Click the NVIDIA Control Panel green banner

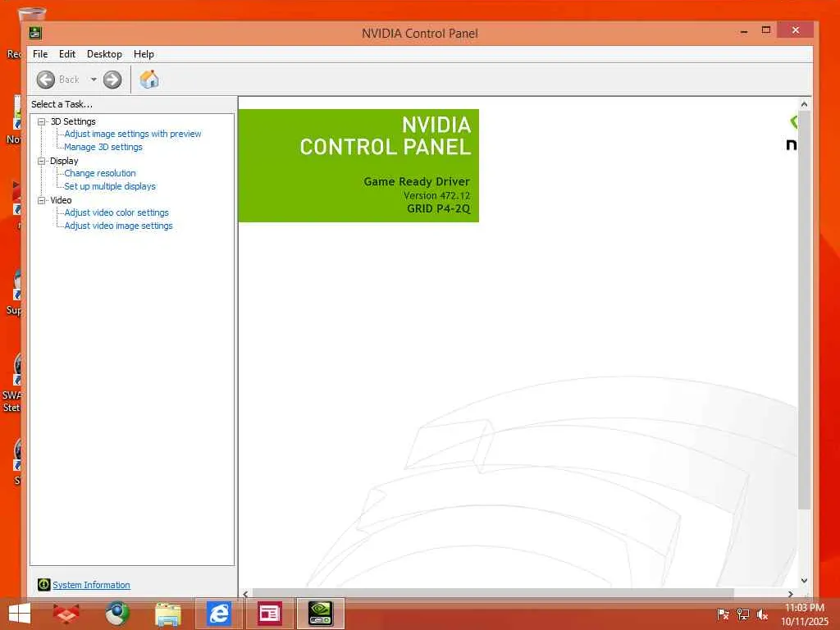[358, 166]
